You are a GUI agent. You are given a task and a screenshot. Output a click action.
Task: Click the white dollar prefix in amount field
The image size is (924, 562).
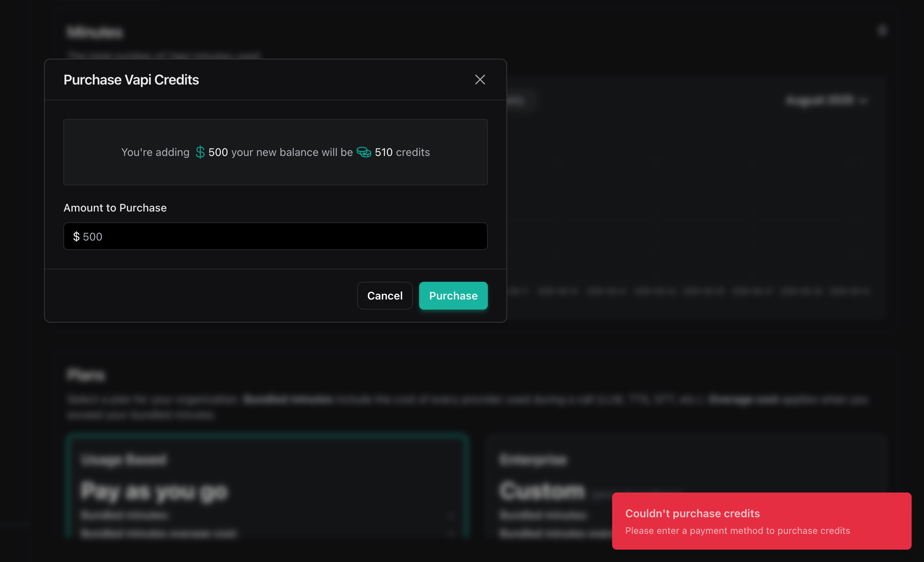[76, 237]
